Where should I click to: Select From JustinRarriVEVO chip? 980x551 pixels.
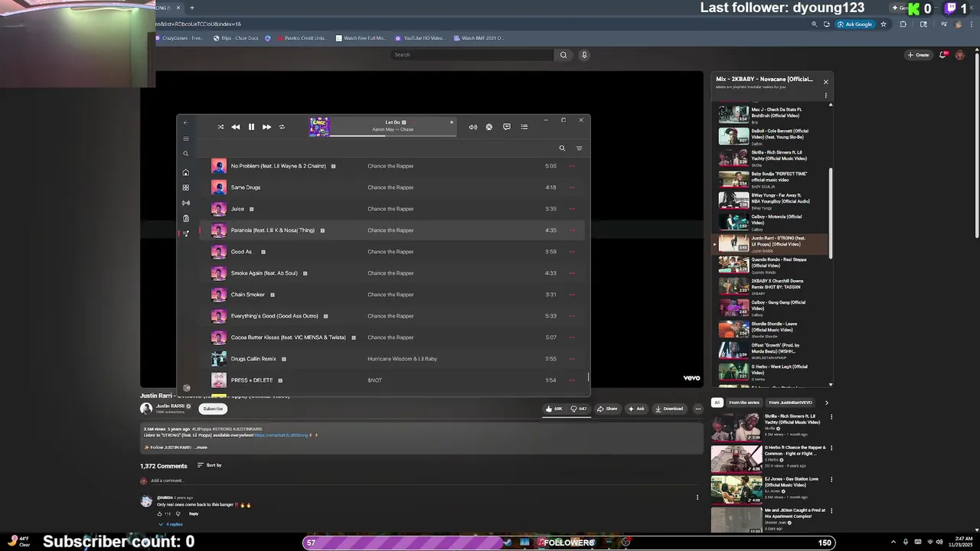point(790,403)
